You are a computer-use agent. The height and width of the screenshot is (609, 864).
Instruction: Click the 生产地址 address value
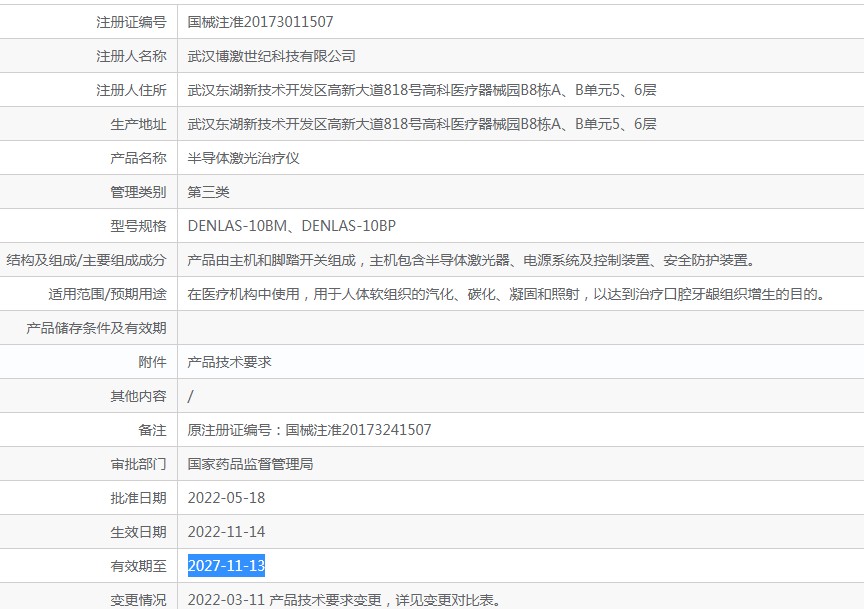[x=422, y=124]
